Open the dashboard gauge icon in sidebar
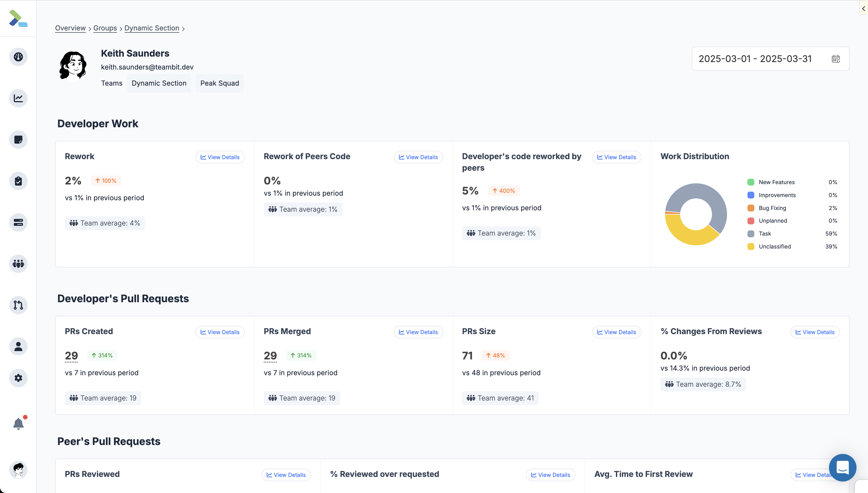The image size is (868, 493). [x=18, y=57]
